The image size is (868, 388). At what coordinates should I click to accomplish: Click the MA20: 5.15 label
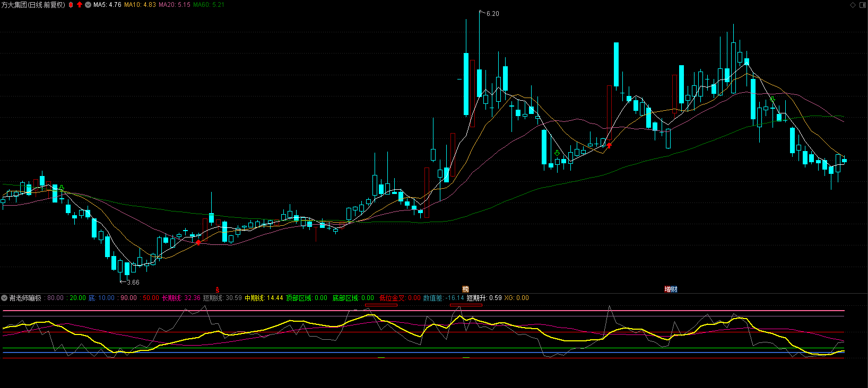(175, 5)
